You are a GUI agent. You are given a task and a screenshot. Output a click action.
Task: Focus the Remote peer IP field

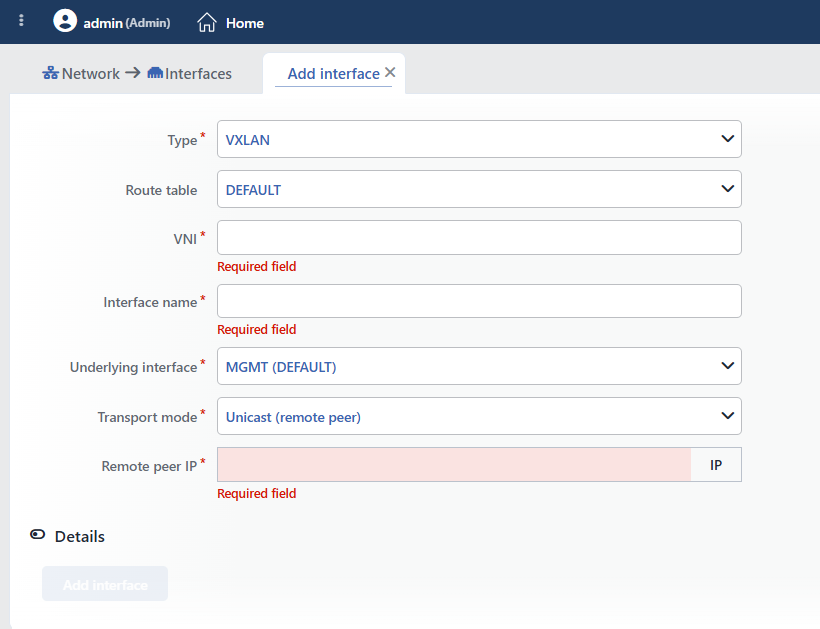454,464
